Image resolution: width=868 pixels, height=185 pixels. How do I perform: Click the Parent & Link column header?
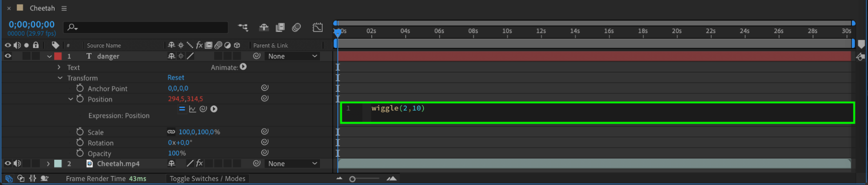point(271,45)
